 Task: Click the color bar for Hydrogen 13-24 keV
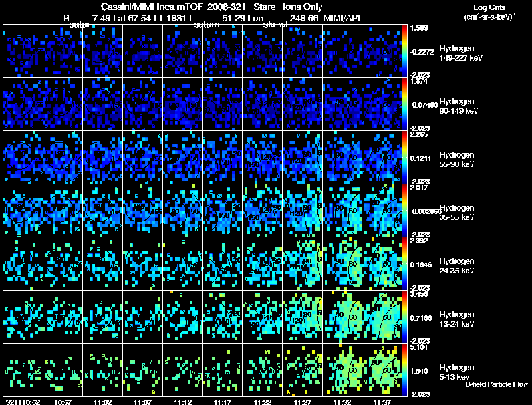pyautogui.click(x=404, y=317)
